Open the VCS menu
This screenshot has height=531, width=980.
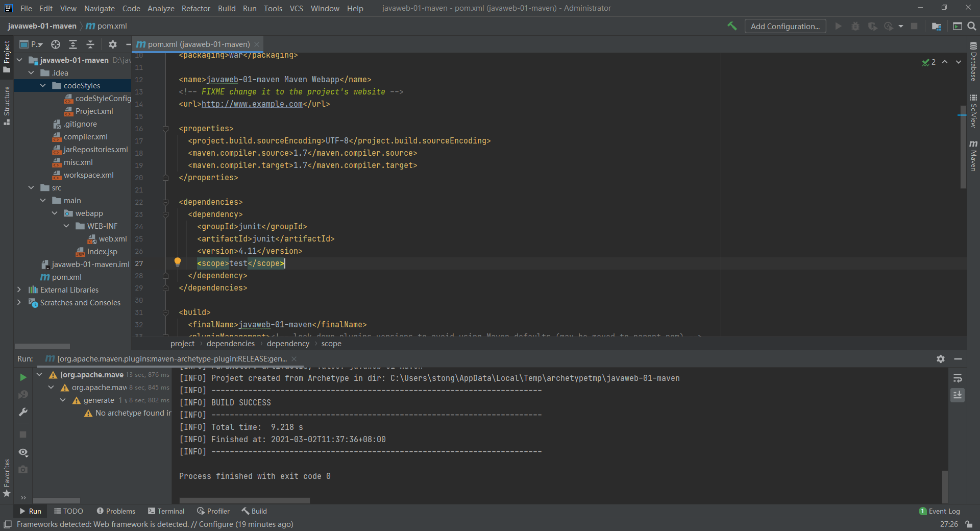pos(297,9)
